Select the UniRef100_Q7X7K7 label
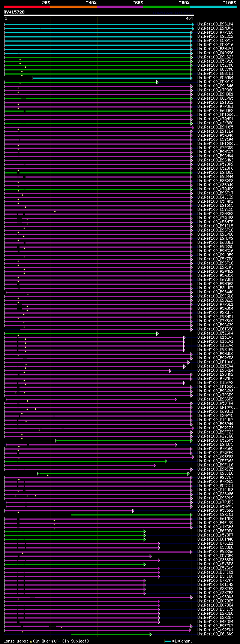This screenshot has width=240, height=644. (215, 580)
